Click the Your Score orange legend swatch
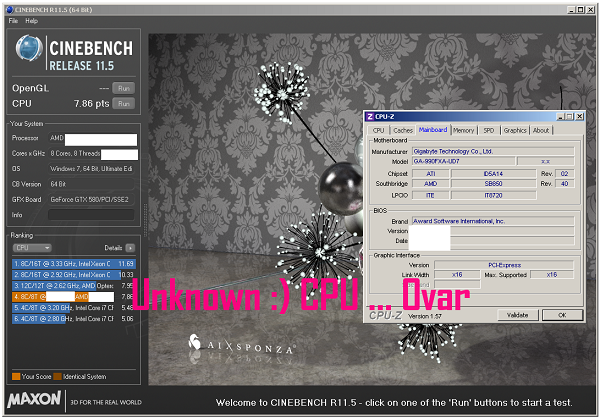Viewport: 600px width, 419px height. point(16,377)
